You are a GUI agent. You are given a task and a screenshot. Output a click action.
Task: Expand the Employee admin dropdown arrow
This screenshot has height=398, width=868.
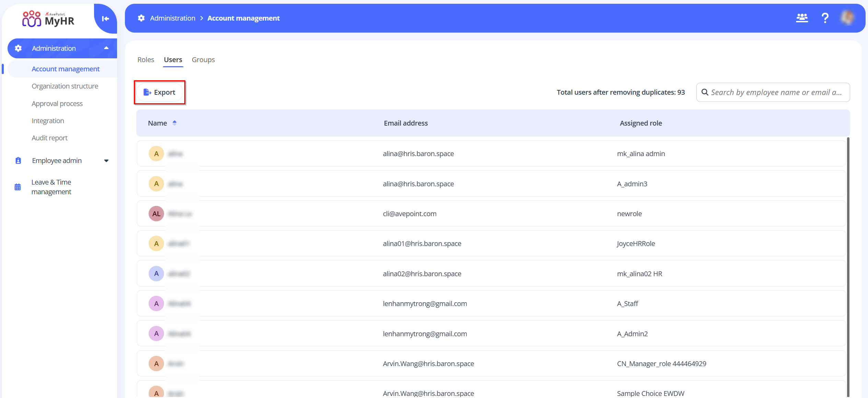pos(106,161)
